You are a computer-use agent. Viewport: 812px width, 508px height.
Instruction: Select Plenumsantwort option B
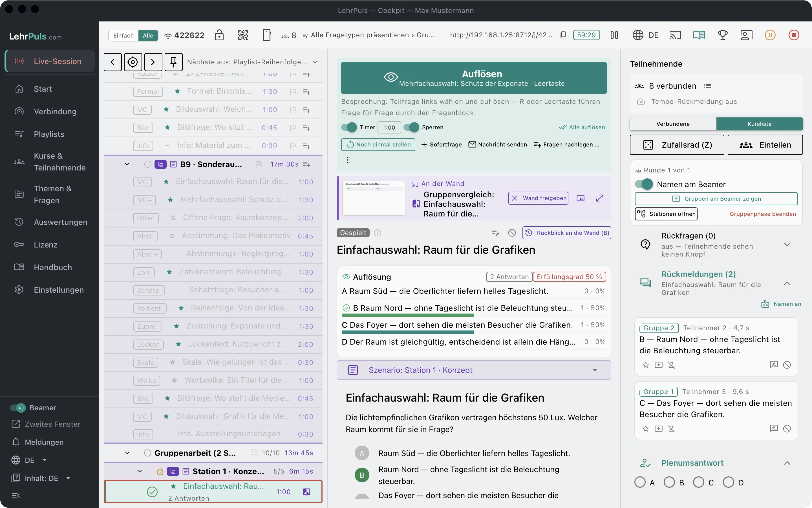[x=669, y=482]
